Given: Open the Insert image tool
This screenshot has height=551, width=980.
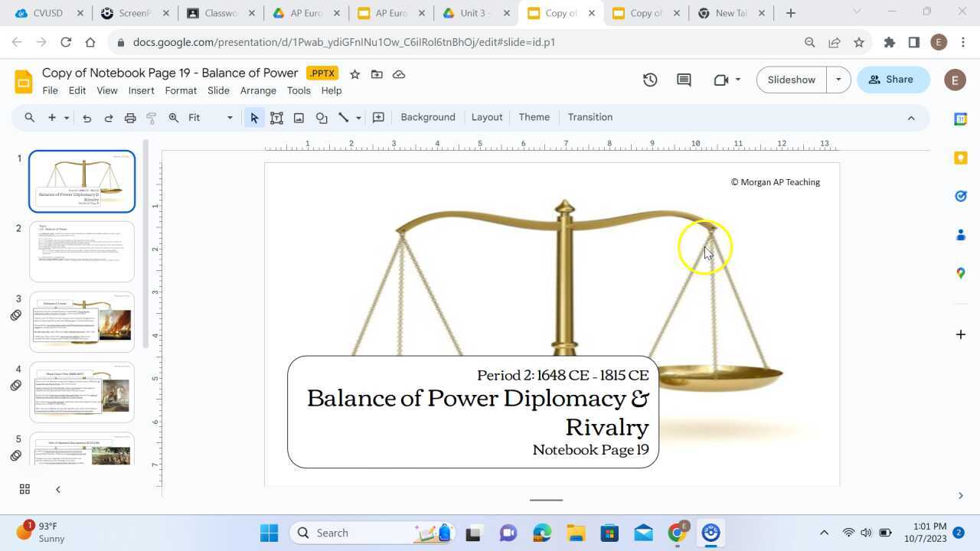Looking at the screenshot, I should (299, 117).
